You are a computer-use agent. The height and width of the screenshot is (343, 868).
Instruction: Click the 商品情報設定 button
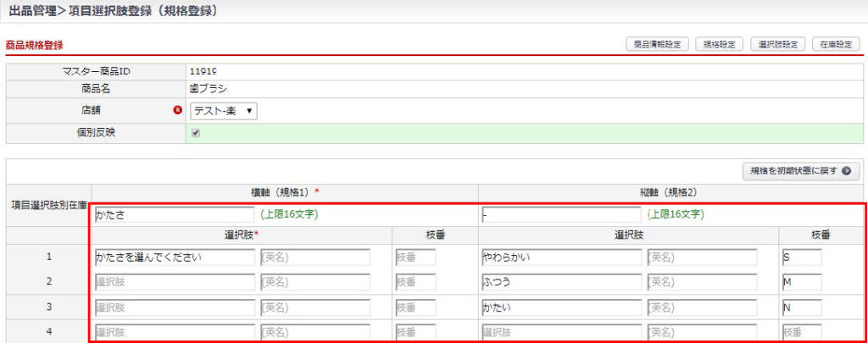point(657,45)
